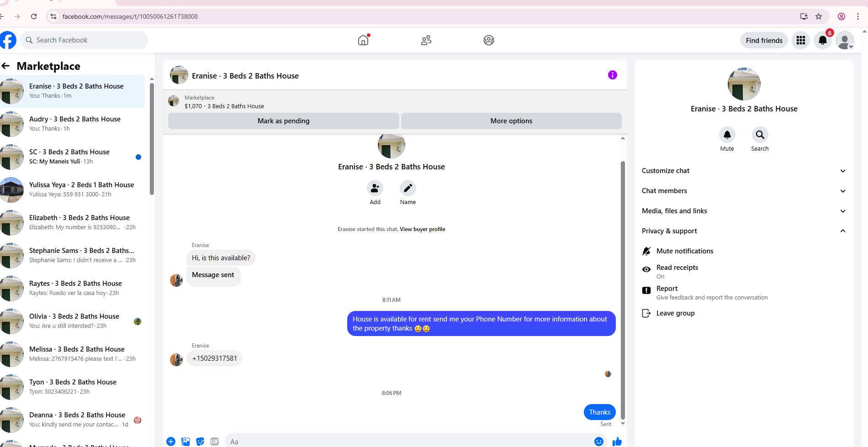868x447 pixels.
Task: Click the $1,070 listing title text
Action: [224, 106]
